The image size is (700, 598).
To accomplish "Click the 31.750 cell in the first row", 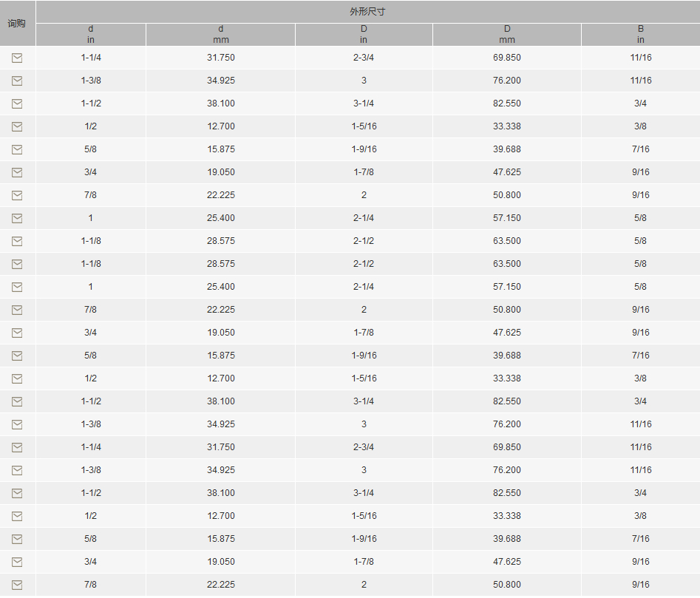I will [220, 58].
